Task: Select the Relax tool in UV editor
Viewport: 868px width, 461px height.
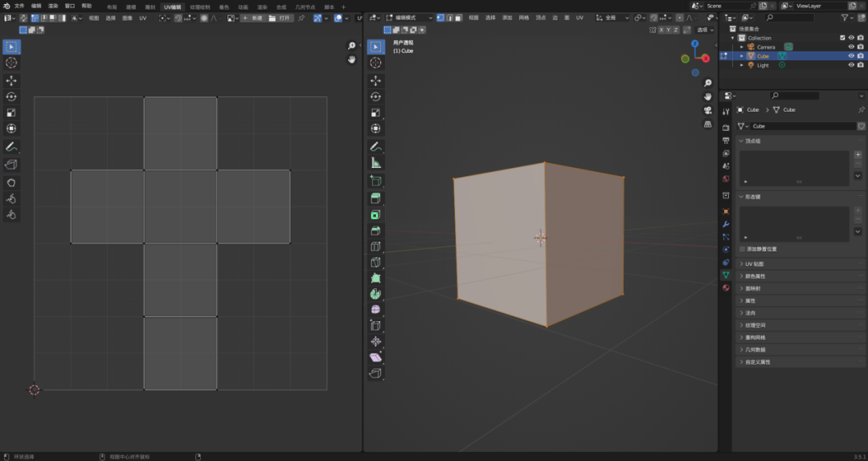Action: pos(11,198)
